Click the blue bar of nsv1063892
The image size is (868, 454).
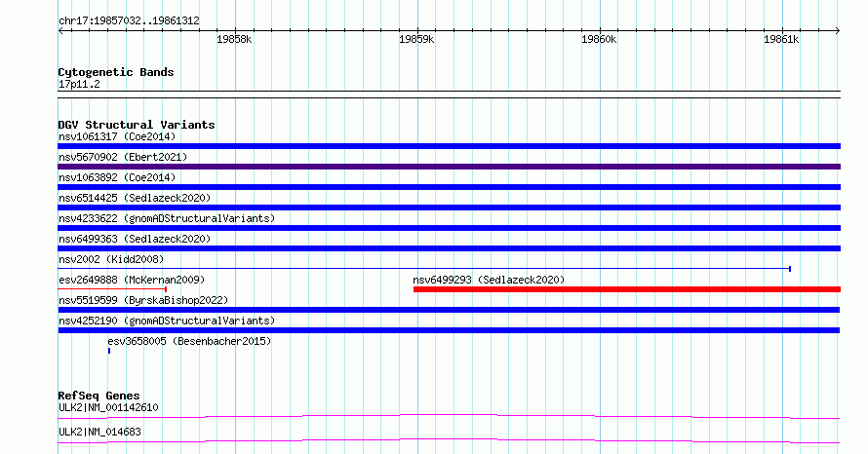[449, 187]
